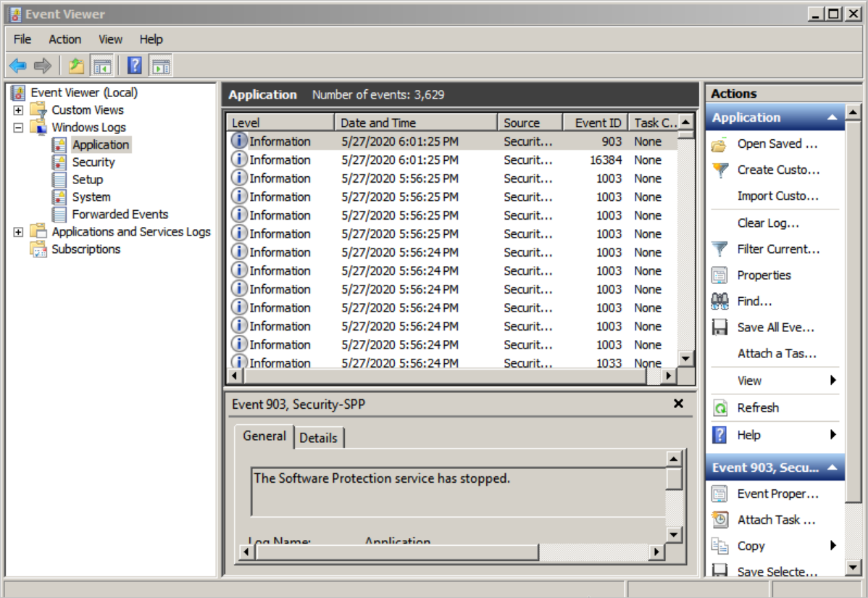
Task: Click the Filter Current Log funnel icon
Action: 719,249
